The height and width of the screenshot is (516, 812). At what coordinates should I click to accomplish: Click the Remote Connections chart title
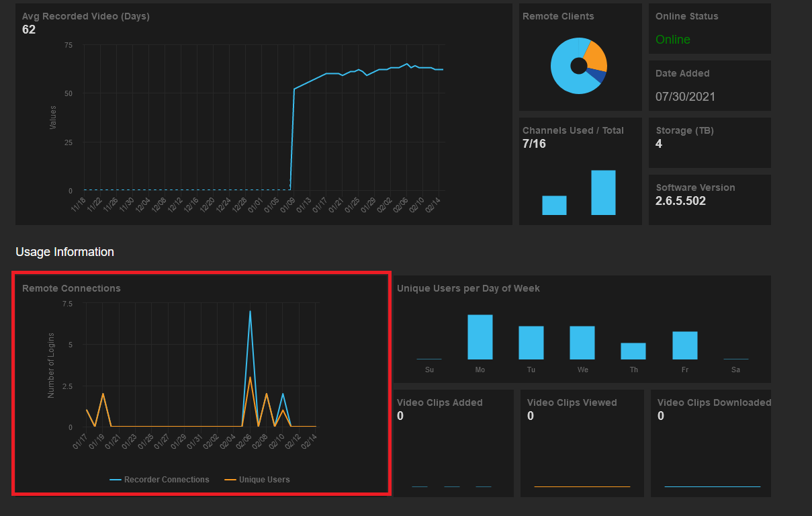71,288
